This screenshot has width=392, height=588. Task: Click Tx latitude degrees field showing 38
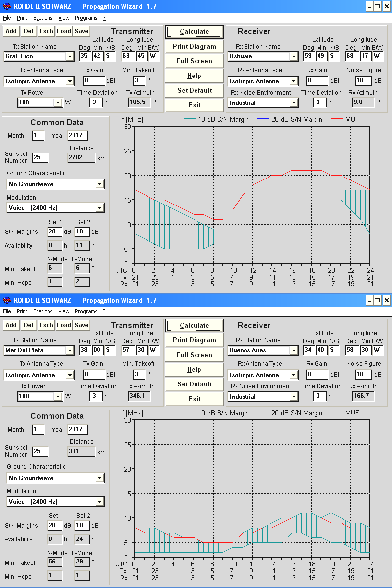[85, 350]
